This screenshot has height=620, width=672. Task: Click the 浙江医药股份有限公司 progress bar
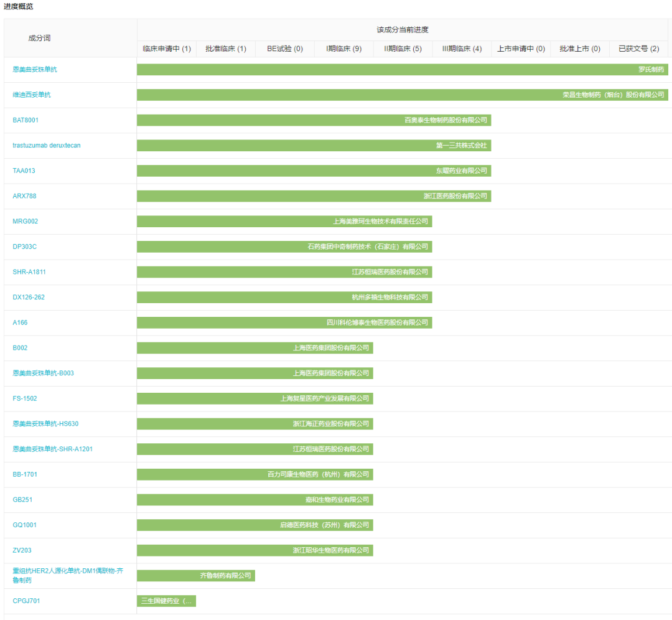coord(314,196)
